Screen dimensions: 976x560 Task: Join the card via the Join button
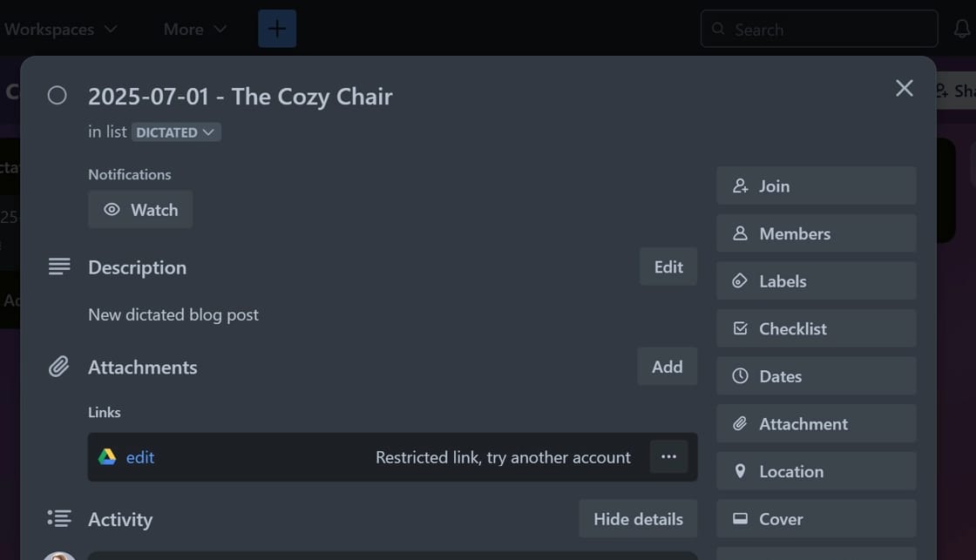point(816,186)
